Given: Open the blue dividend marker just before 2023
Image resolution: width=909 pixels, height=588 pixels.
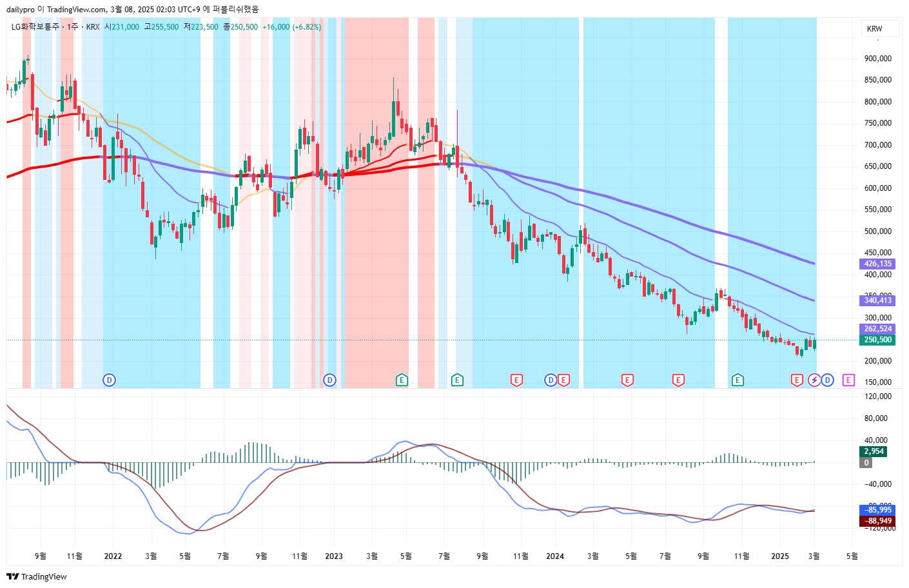Looking at the screenshot, I should click(329, 380).
